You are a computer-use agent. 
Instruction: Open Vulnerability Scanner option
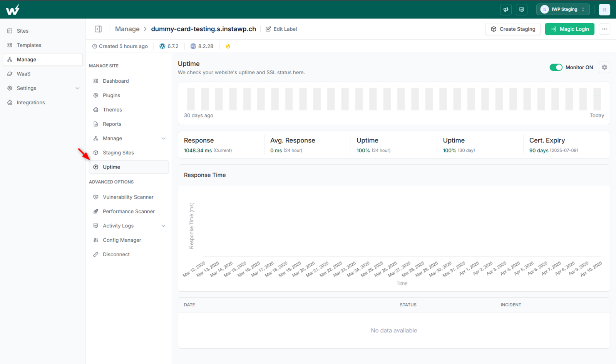click(129, 197)
